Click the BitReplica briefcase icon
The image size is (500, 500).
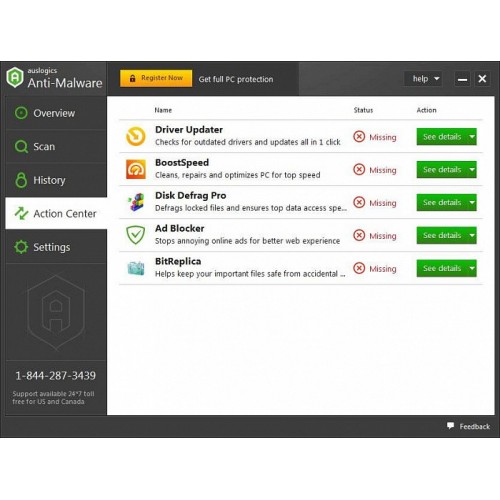(x=136, y=268)
